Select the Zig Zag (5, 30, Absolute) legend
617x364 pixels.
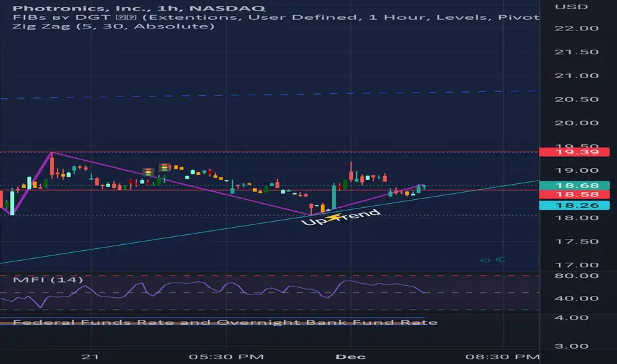pos(113,26)
